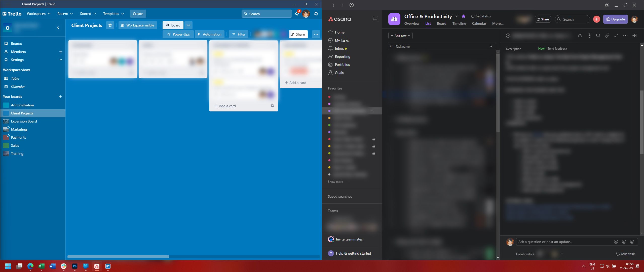Screen dimensions: 644x272
Task: Star the Client Projects board
Action: click(110, 25)
